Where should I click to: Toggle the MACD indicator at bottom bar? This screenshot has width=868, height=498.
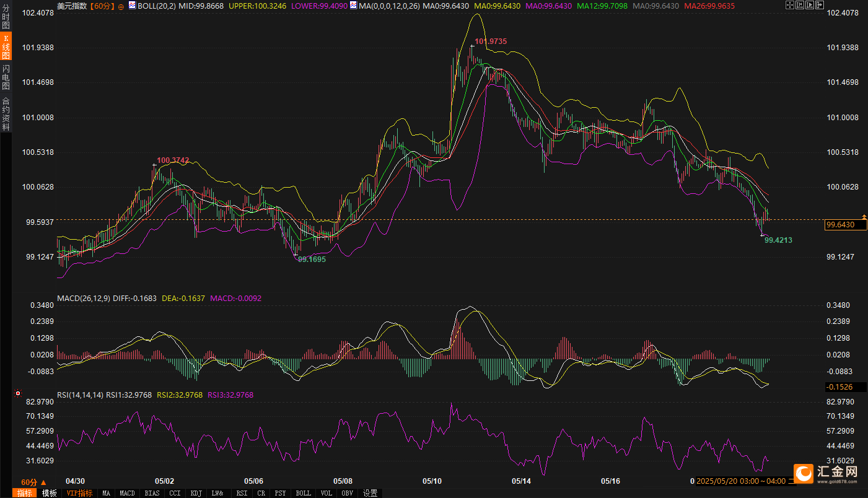(x=127, y=493)
